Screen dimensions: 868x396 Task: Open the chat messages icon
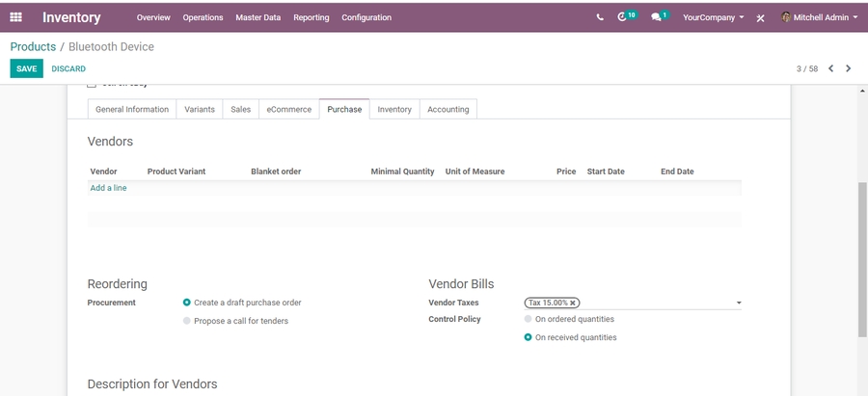(x=657, y=17)
